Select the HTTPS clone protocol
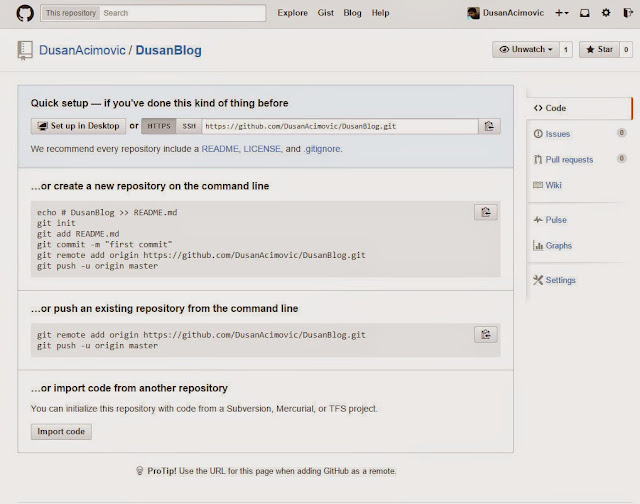The width and height of the screenshot is (640, 504). click(159, 126)
